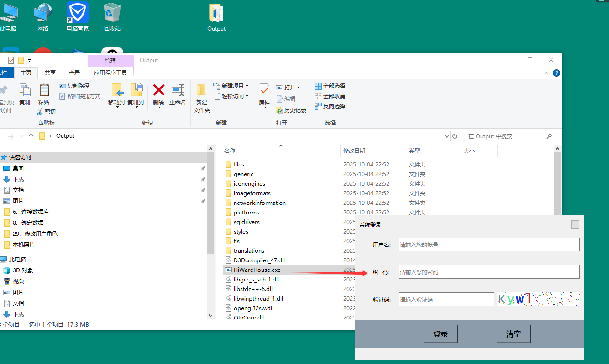The image size is (609, 364).
Task: Open Quick Access Toolbar customize dropdown
Action: pyautogui.click(x=29, y=60)
